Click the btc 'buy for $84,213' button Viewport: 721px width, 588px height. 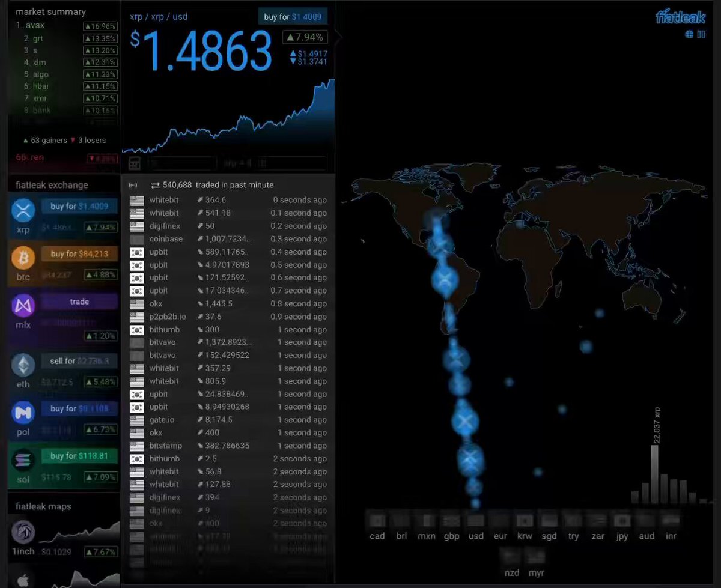[x=79, y=254]
